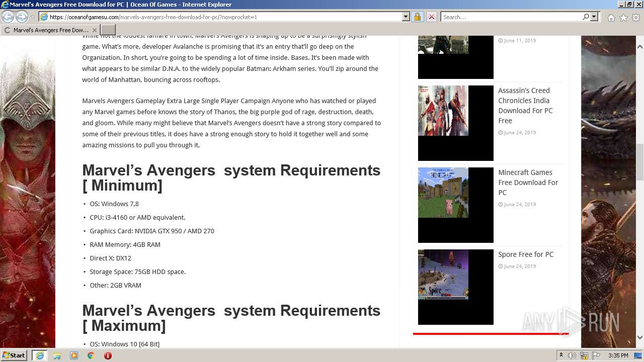Screen dimensions: 644x362
Task: Select the Marvel's Avengers Free Download tab
Action: point(50,30)
